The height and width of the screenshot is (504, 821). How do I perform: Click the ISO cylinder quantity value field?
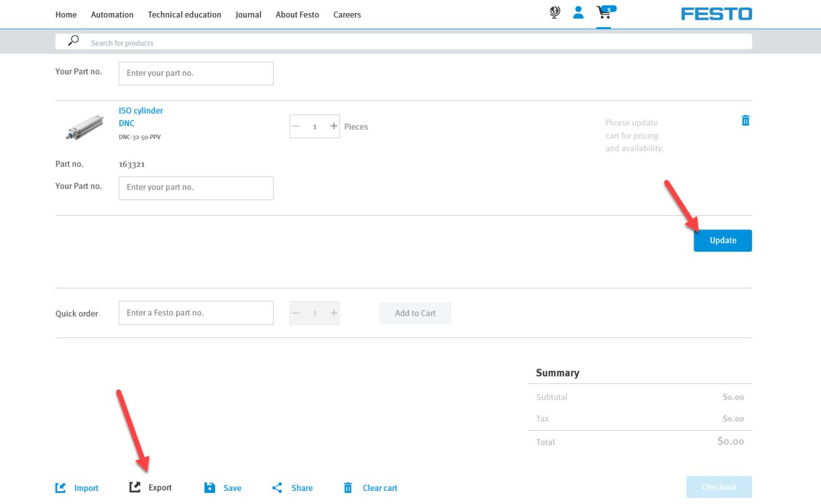coord(315,126)
